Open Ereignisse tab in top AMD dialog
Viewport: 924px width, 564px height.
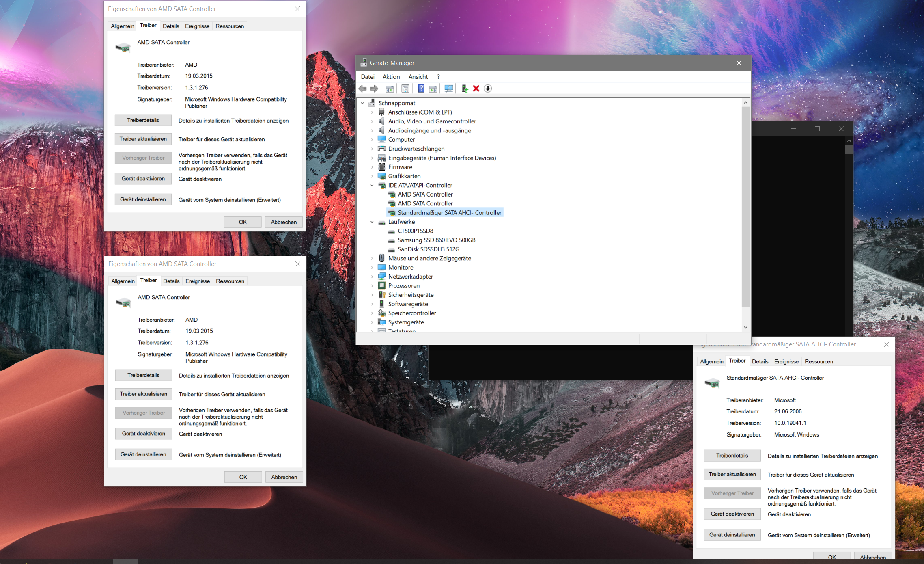tap(197, 26)
